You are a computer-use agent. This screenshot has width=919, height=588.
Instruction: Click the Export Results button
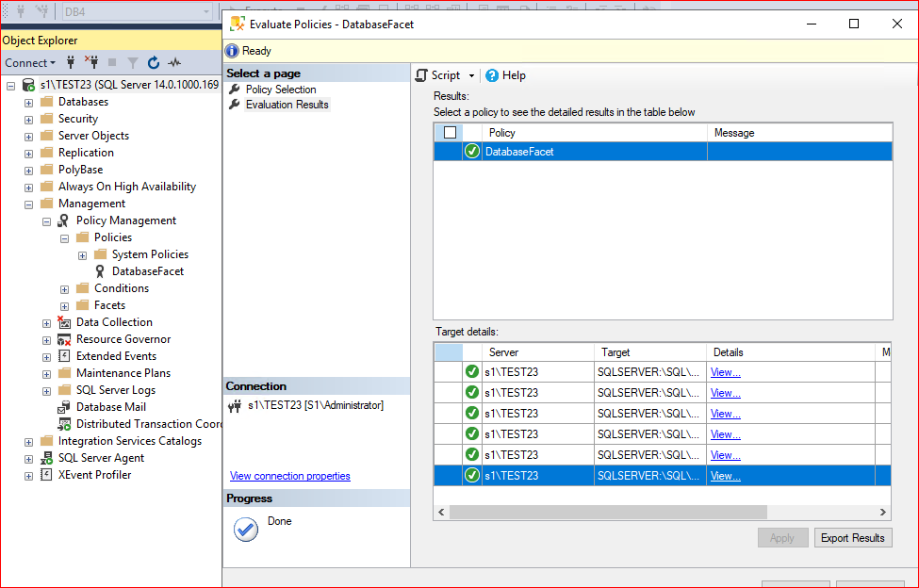[x=853, y=538]
